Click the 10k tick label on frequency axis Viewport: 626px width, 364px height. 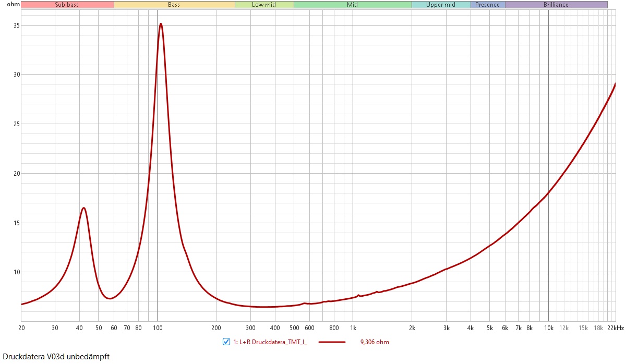(x=548, y=328)
